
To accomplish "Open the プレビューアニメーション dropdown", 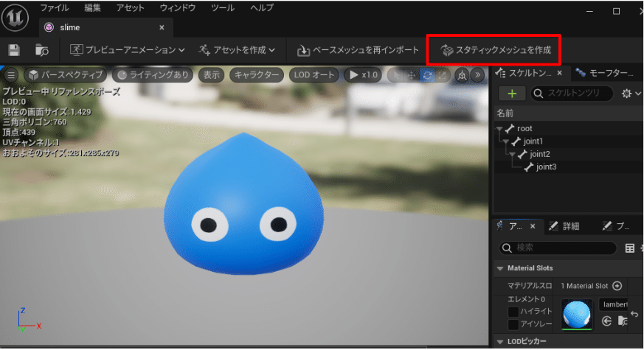I will [x=128, y=50].
